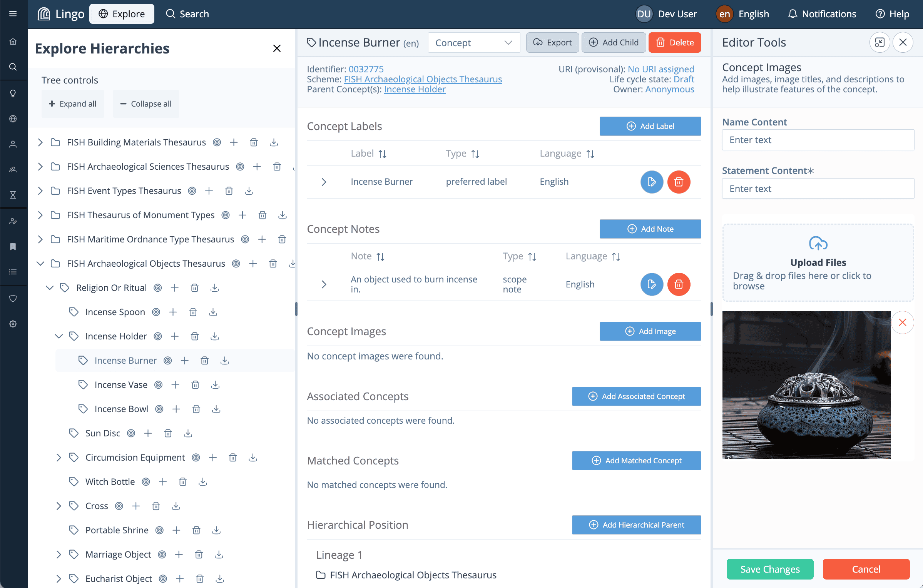Viewport: 923px width, 588px height.
Task: Click the edit icon for Incense Burner label
Action: click(x=652, y=182)
